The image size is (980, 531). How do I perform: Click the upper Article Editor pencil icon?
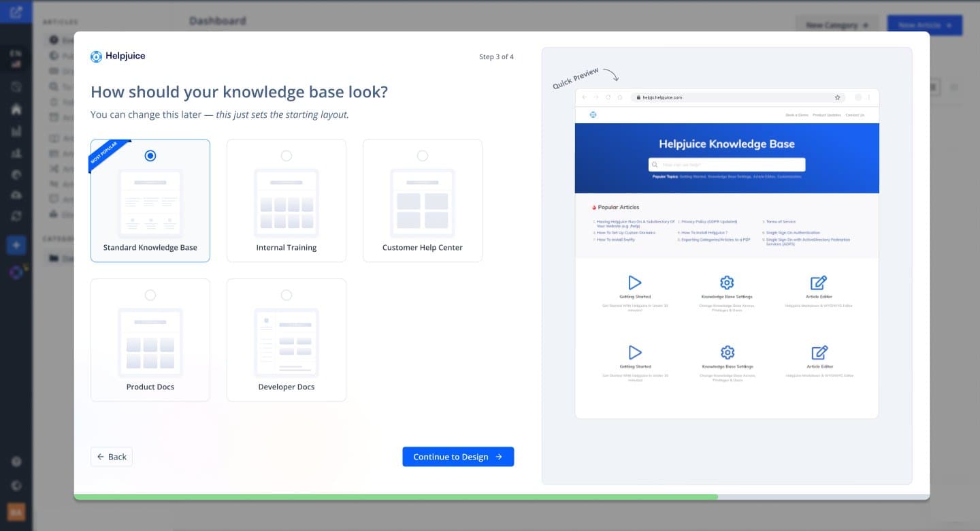pyautogui.click(x=819, y=283)
